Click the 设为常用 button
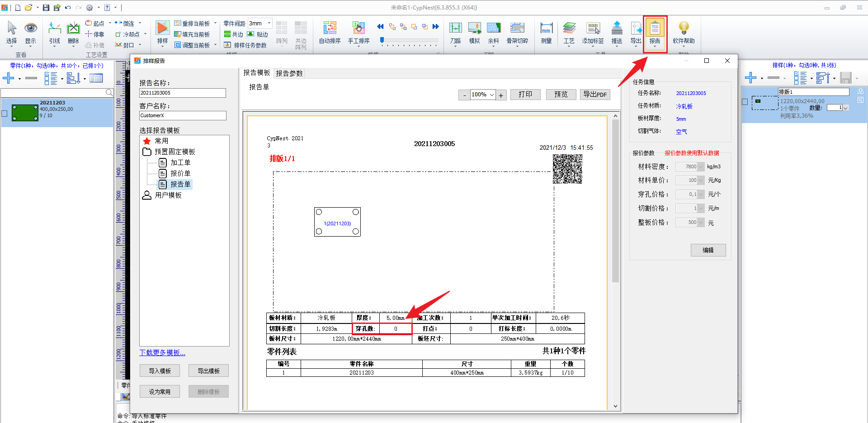The width and height of the screenshot is (868, 423). click(x=160, y=392)
